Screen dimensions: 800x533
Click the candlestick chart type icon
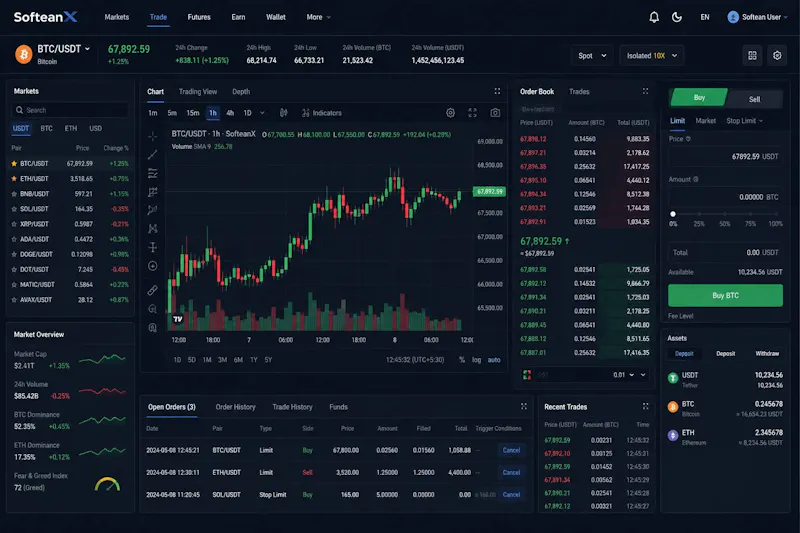[x=284, y=113]
